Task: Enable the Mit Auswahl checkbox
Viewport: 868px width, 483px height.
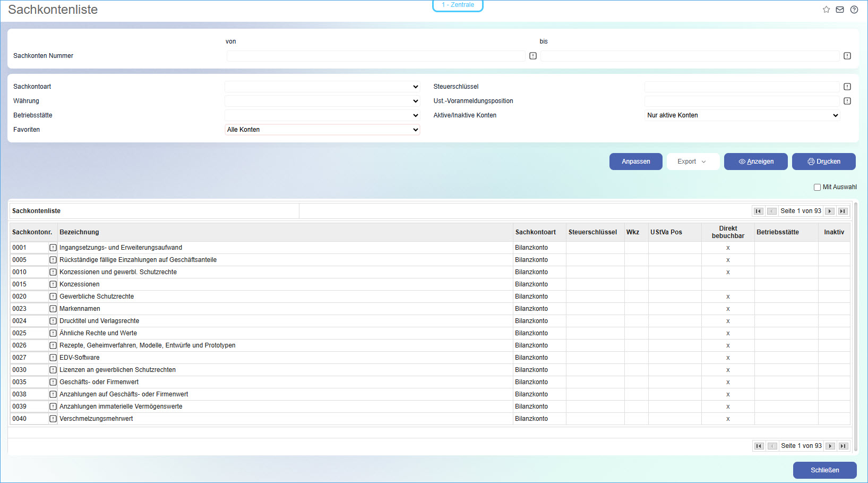Action: coord(817,187)
